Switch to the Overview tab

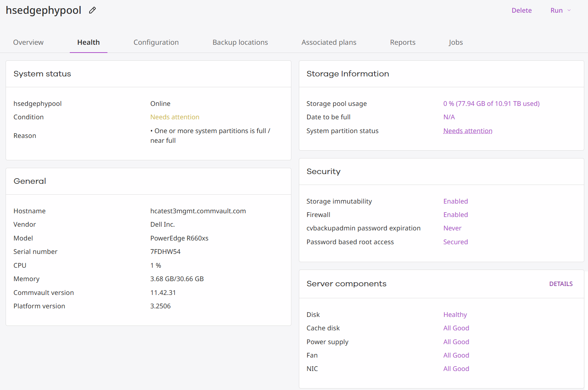(x=28, y=43)
